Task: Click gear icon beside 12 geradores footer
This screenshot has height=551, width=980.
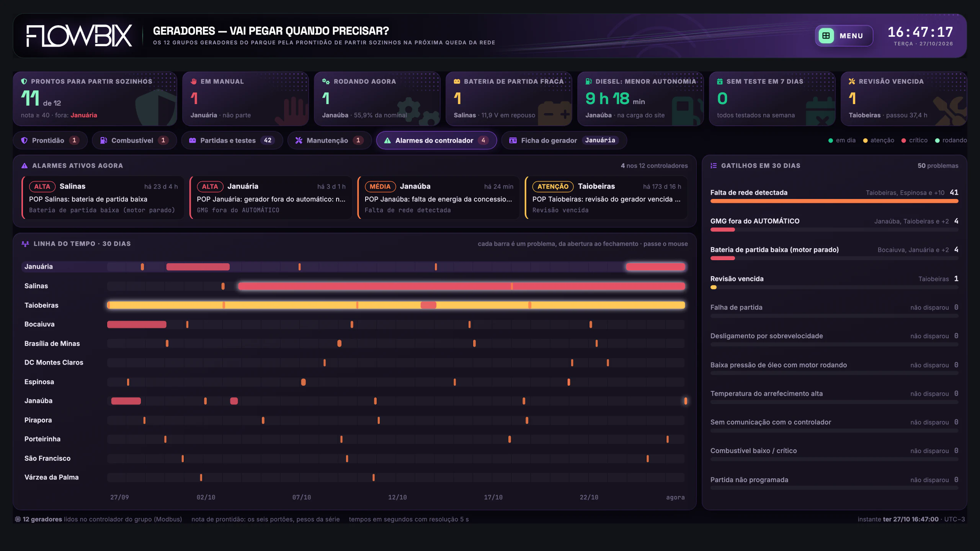Action: (x=18, y=519)
